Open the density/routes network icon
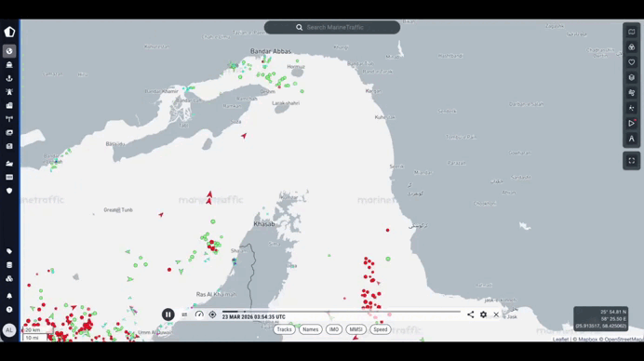The width and height of the screenshot is (644, 361). (632, 108)
